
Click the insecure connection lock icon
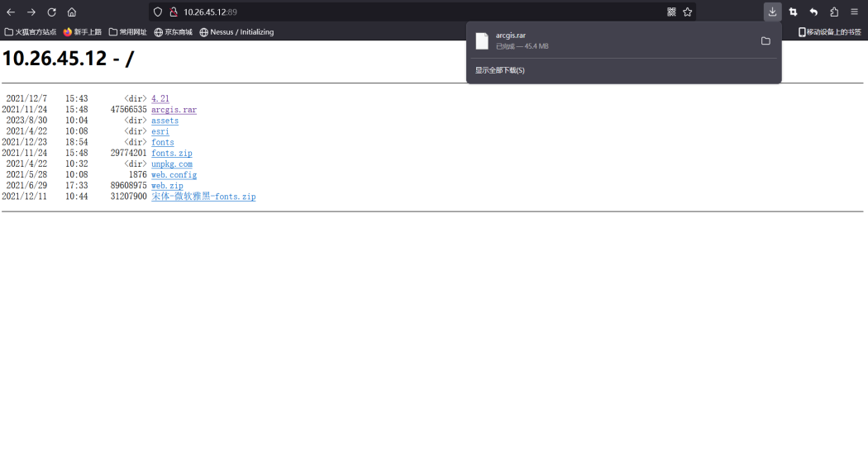click(x=174, y=12)
